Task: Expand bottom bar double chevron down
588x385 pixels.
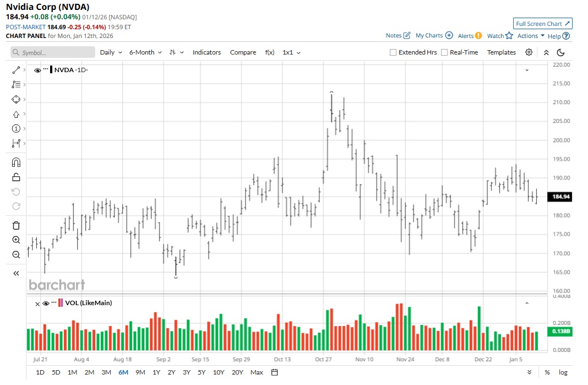Action: 529,373
